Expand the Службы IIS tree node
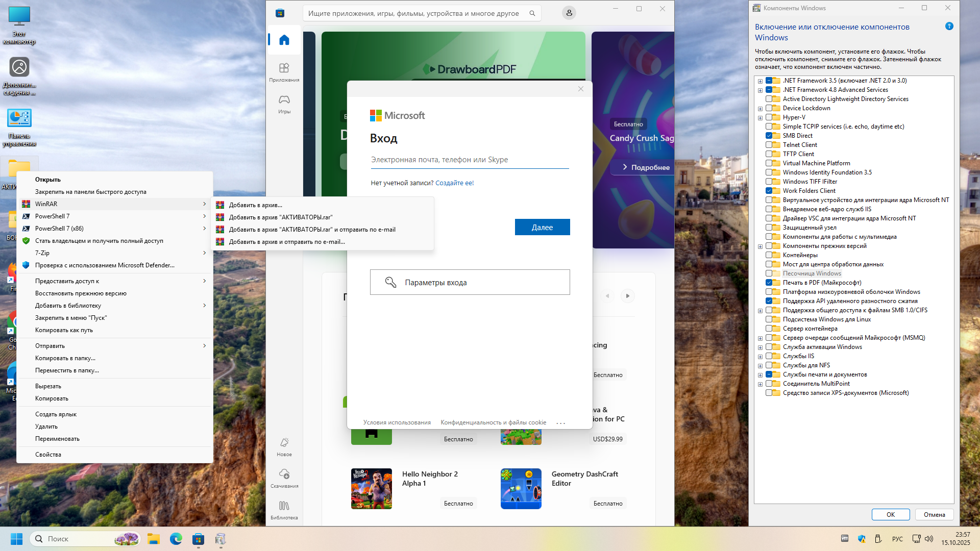This screenshot has width=980, height=551. tap(760, 357)
